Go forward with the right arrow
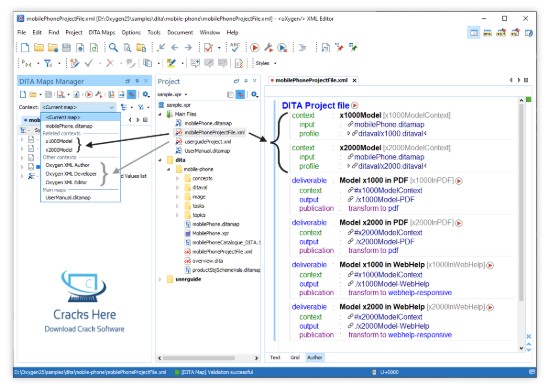The width and height of the screenshot is (550, 390). 188,47
